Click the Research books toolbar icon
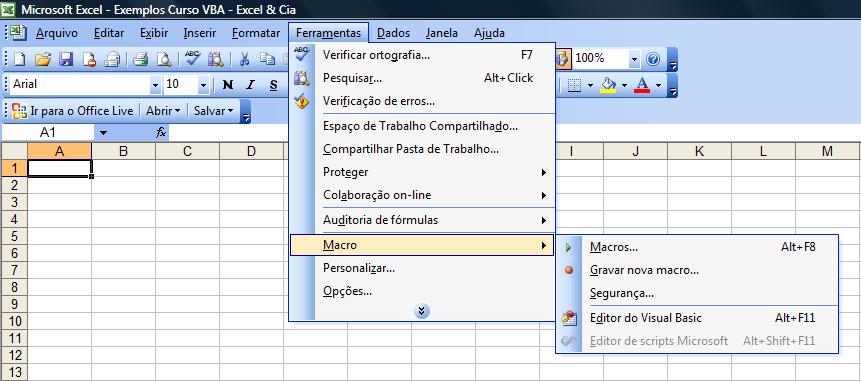 [216, 59]
